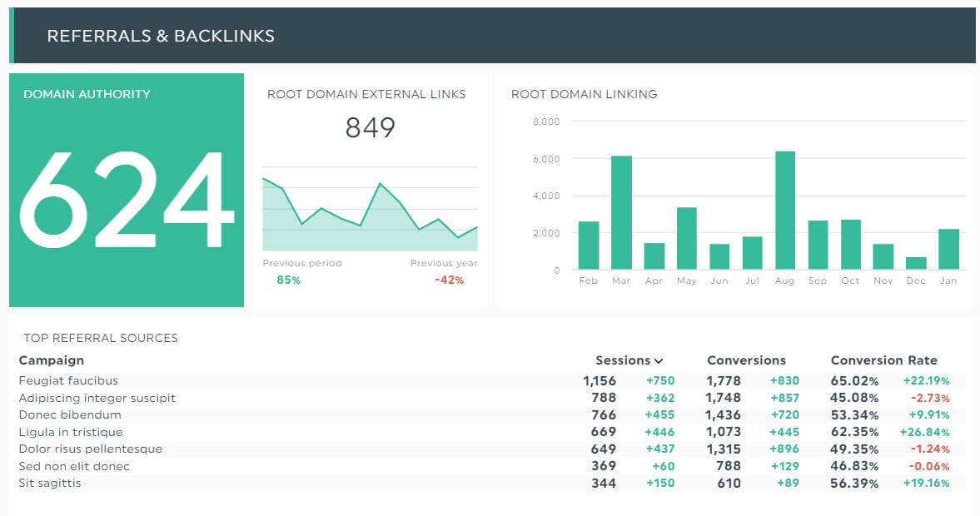Sort table by the Conversions column
Image resolution: width=980 pixels, height=516 pixels.
tap(746, 360)
